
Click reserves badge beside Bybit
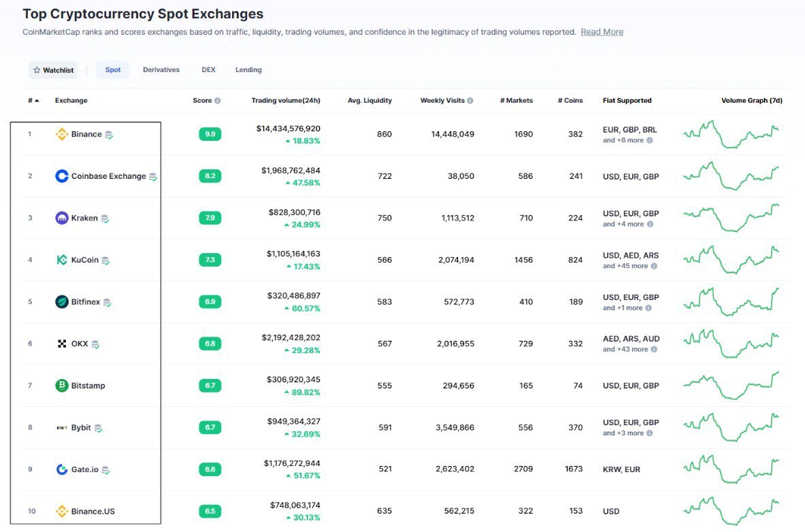point(98,428)
